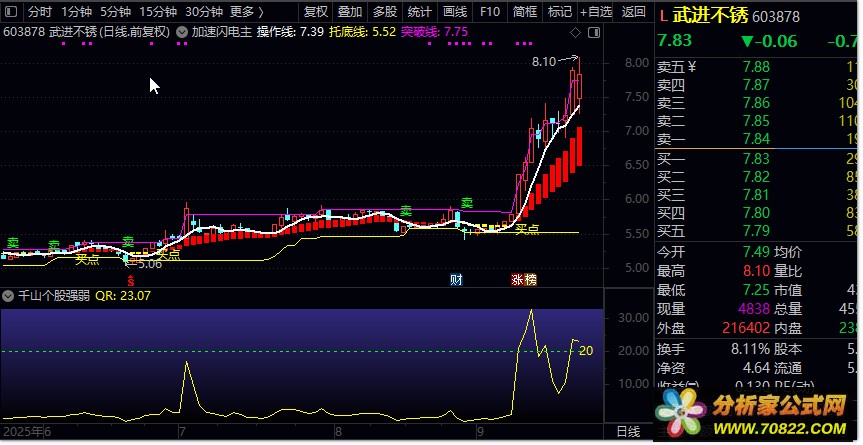
Task: Expand 更多 period options
Action: point(247,12)
